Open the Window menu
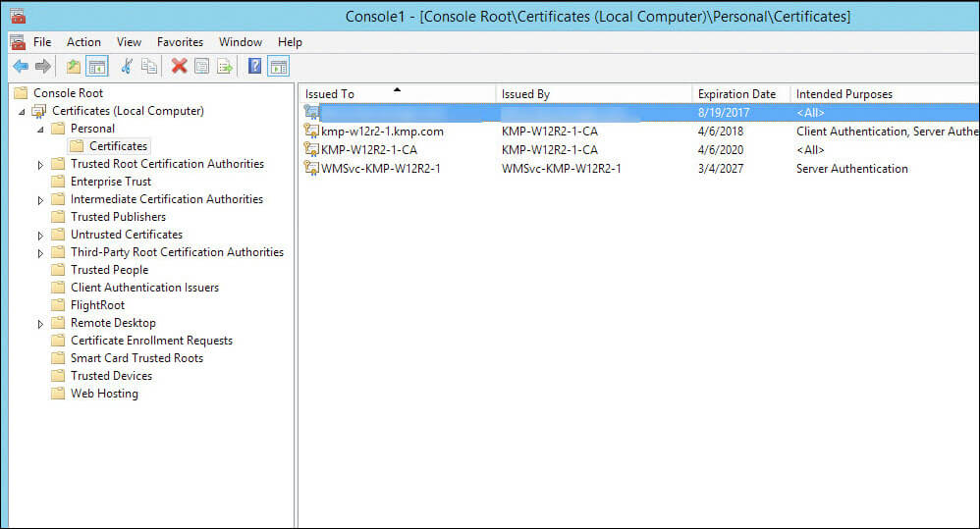 pos(241,42)
